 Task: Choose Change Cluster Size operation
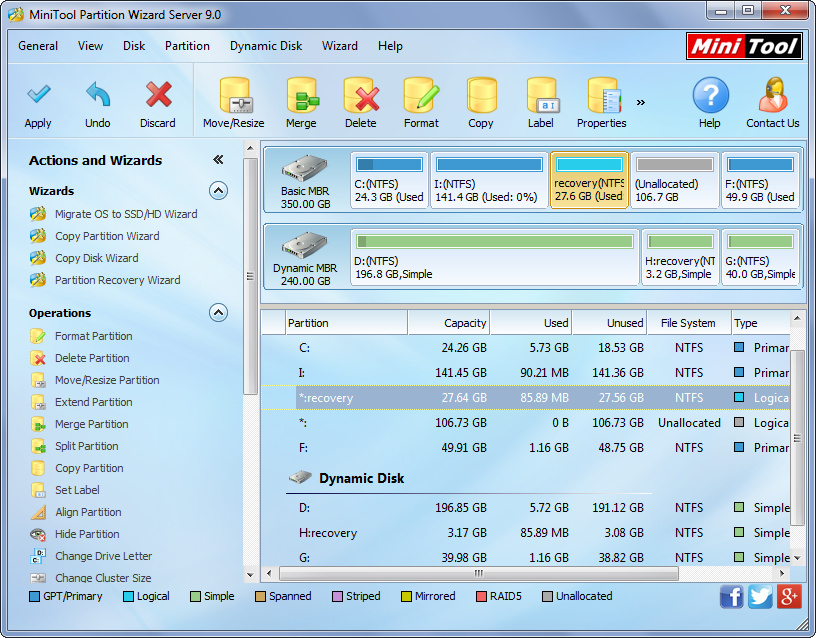pyautogui.click(x=91, y=578)
